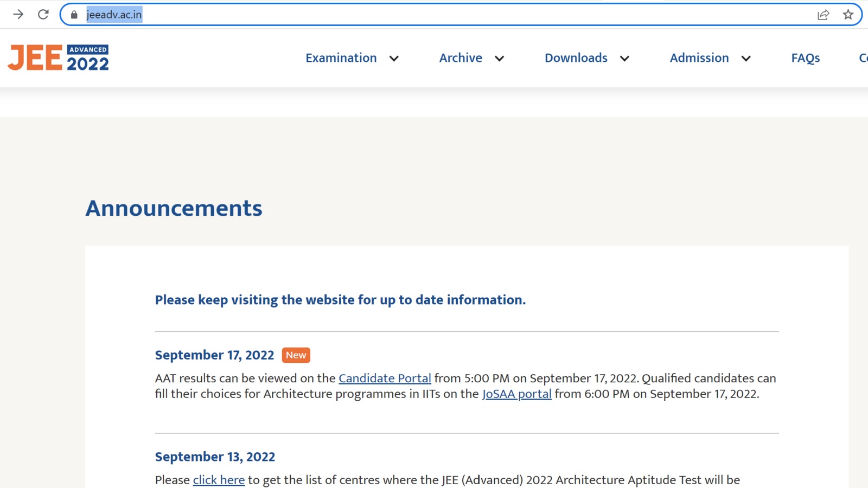Click 'Please keep visiting the website' notice

(340, 300)
